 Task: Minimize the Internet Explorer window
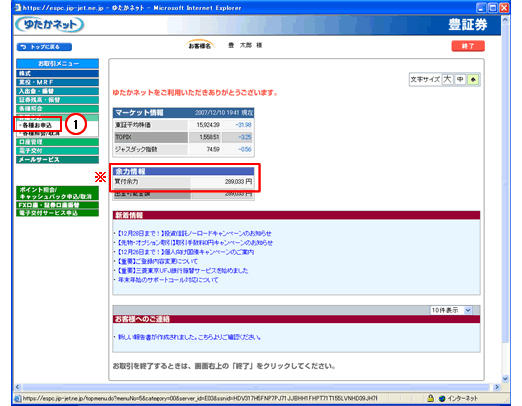[482, 7]
